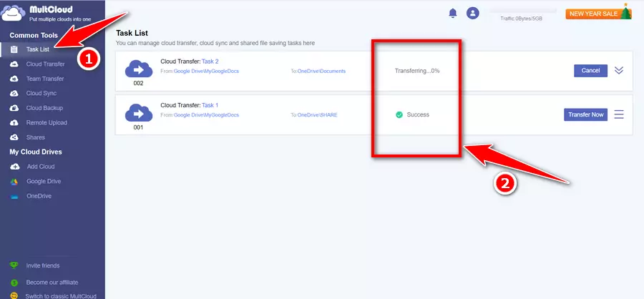Image resolution: width=644 pixels, height=299 pixels.
Task: Click the 002 task number label
Action: tap(138, 84)
